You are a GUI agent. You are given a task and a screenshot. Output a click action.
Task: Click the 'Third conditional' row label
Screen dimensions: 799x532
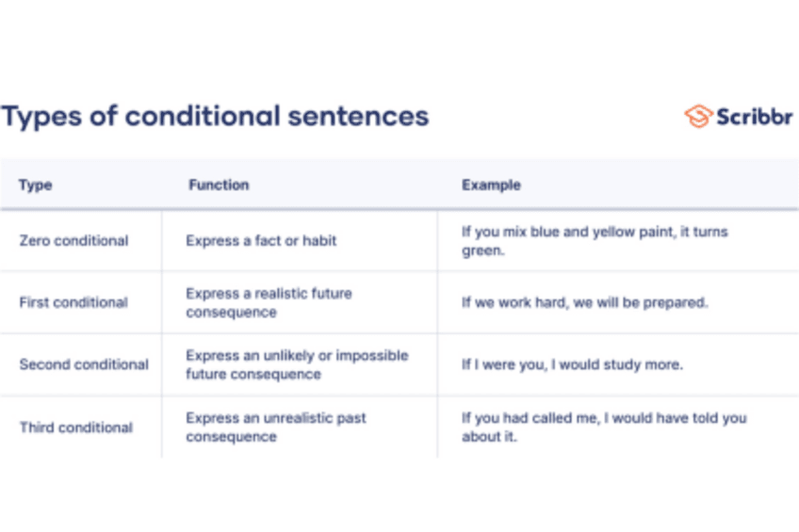[x=76, y=427]
